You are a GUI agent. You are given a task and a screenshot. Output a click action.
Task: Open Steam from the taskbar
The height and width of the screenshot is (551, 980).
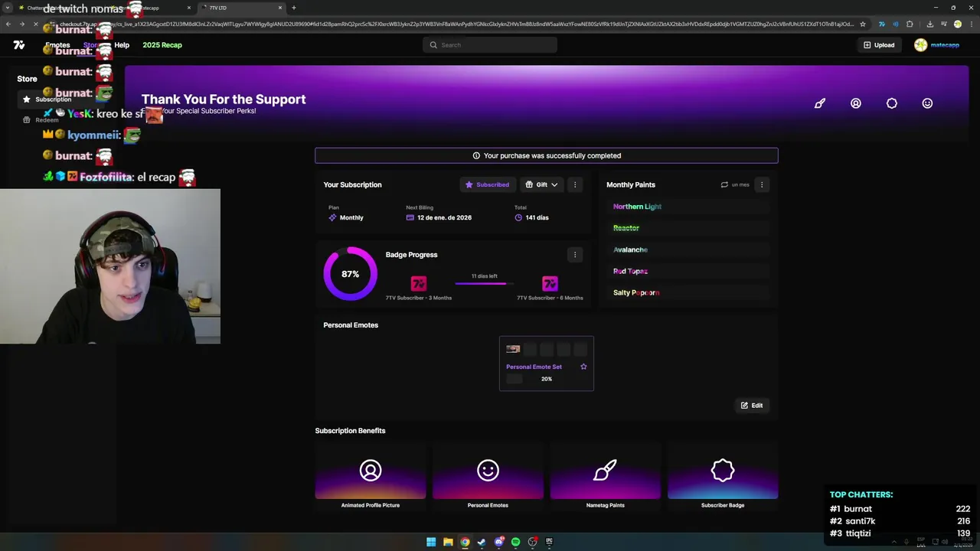482,542
